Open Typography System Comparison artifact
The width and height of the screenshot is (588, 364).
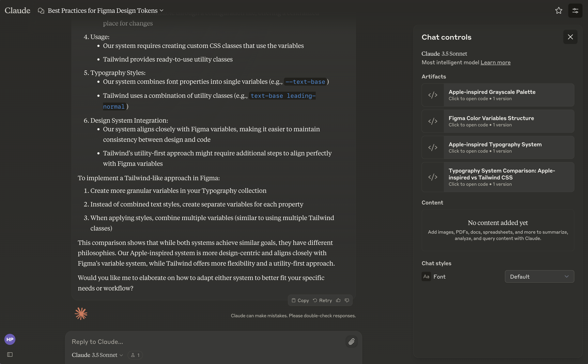[498, 177]
